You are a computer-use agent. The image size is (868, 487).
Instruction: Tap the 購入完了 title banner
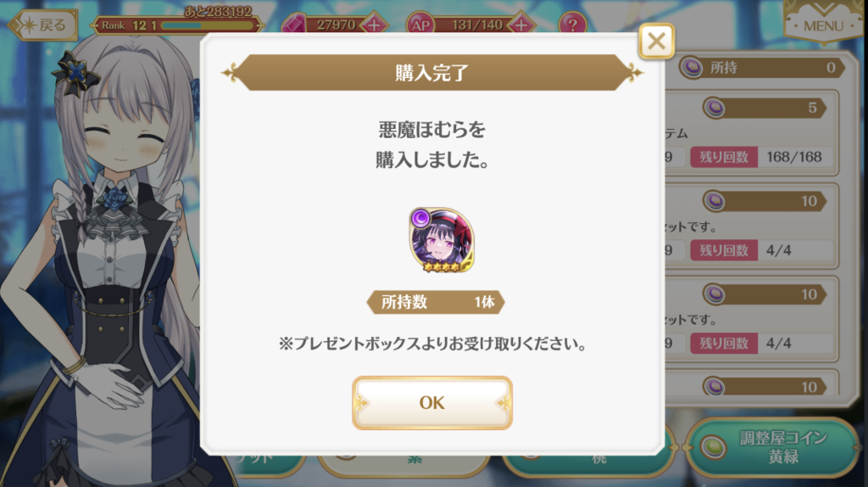click(431, 73)
